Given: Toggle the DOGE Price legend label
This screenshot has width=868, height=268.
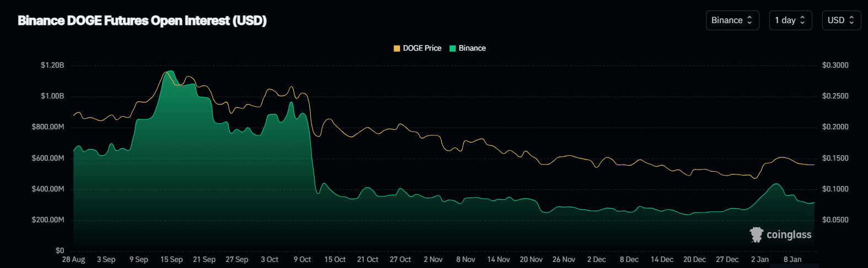Looking at the screenshot, I should (x=422, y=48).
